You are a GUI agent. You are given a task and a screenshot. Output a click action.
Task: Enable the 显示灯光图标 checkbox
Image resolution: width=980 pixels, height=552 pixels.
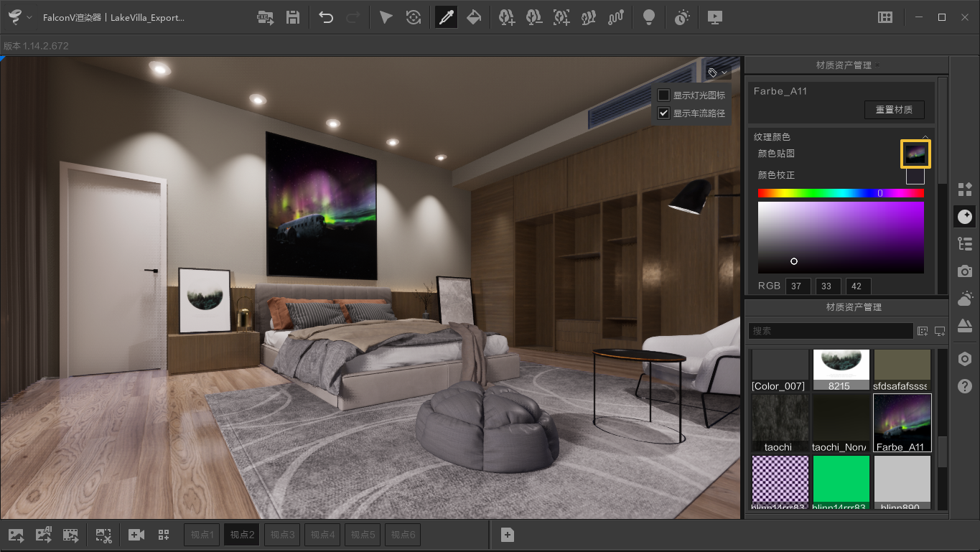663,95
